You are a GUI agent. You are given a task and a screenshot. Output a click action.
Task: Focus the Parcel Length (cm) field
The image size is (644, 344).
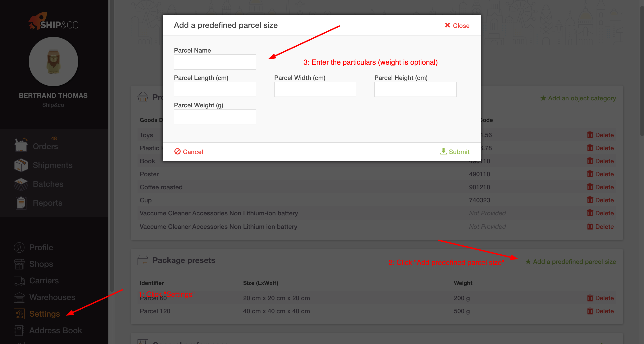tap(215, 89)
